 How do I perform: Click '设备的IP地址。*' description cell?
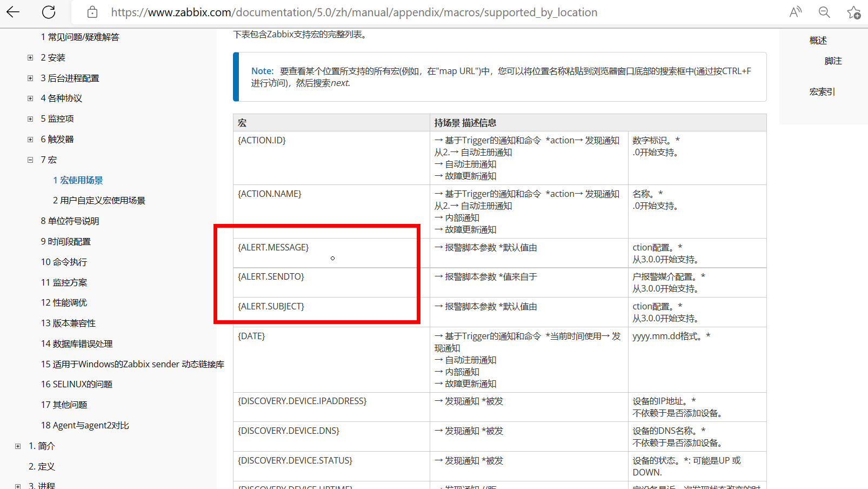pyautogui.click(x=697, y=407)
